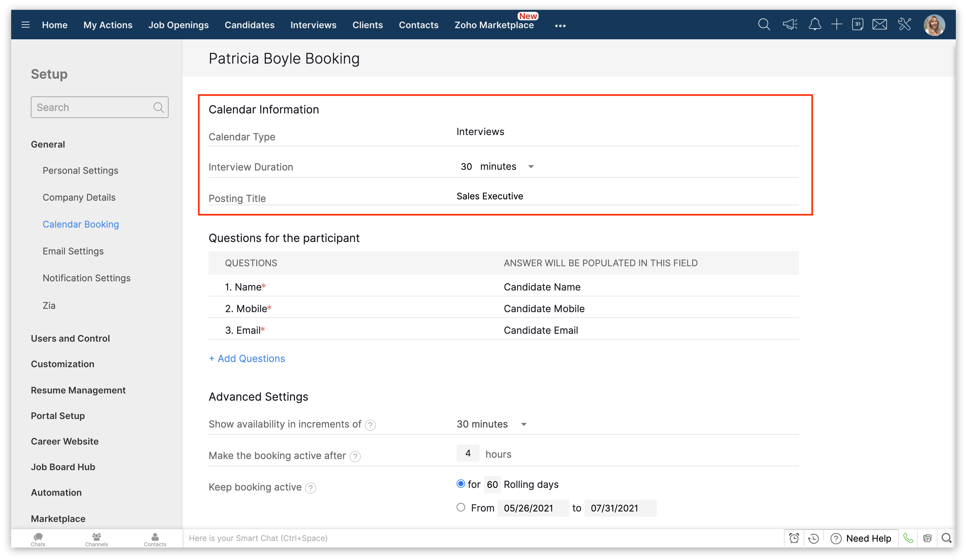Go to Home tab
967x560 pixels.
tap(54, 25)
